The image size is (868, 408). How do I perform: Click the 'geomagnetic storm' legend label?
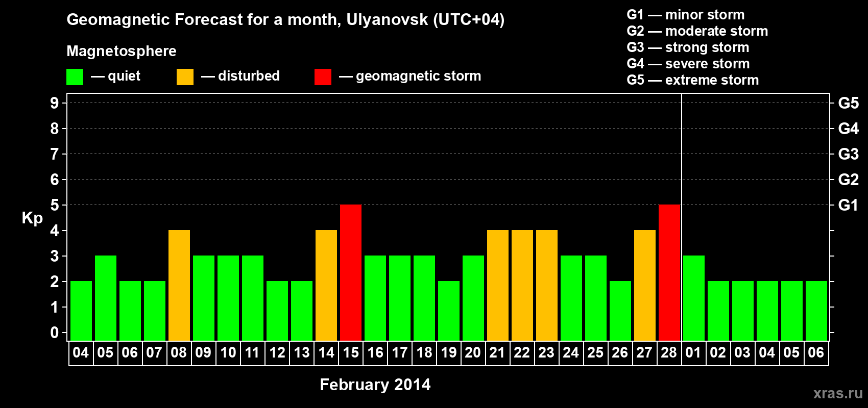point(419,76)
